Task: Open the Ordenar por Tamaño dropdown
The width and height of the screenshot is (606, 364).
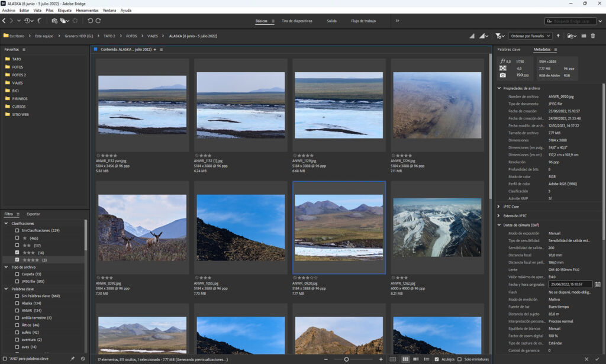Action: coord(530,36)
